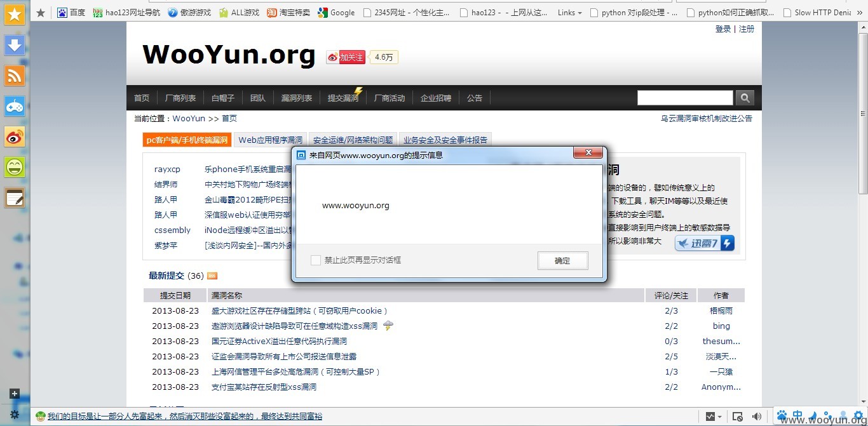The image size is (868, 426).
Task: Open 厂商列表 in the navigation menu
Action: pyautogui.click(x=180, y=98)
